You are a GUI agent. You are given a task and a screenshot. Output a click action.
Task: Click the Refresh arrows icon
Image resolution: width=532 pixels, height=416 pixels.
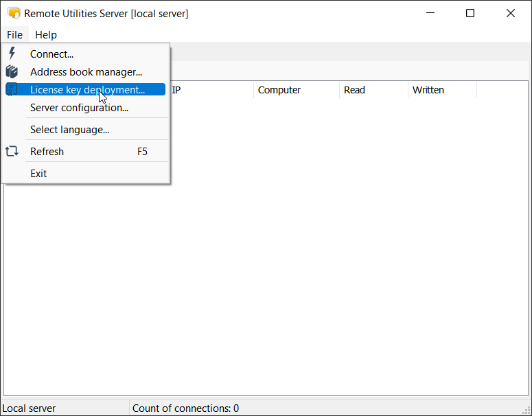tap(12, 152)
